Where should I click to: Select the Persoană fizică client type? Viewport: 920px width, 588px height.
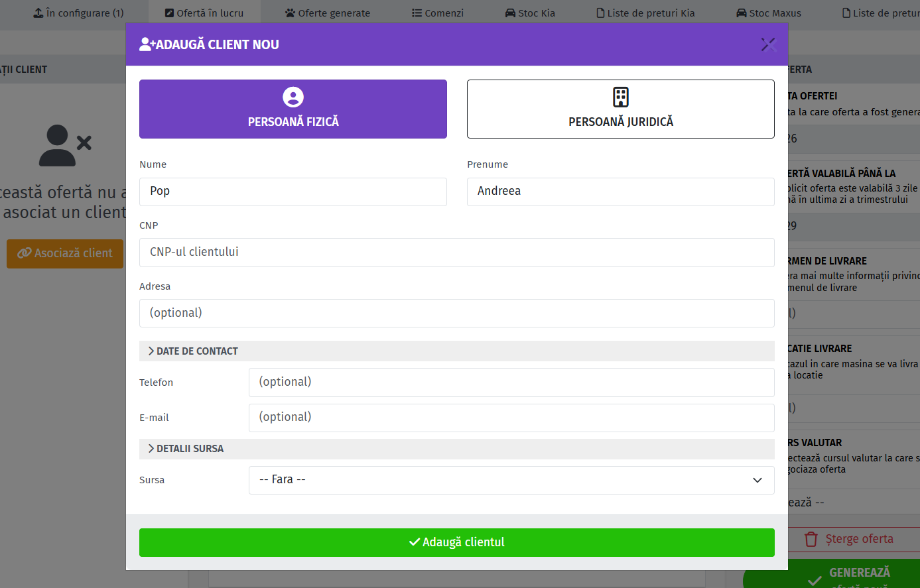293,109
